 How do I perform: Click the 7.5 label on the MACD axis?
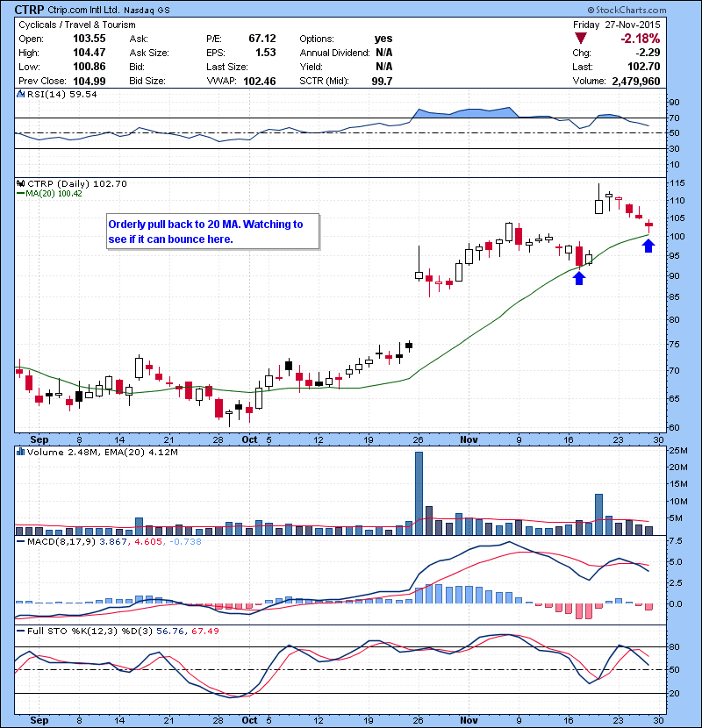click(676, 541)
